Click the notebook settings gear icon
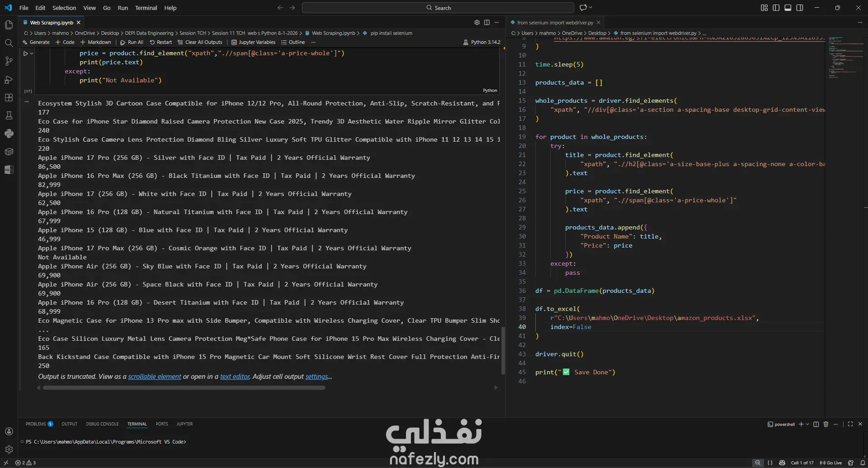868x468 pixels. coord(477,23)
